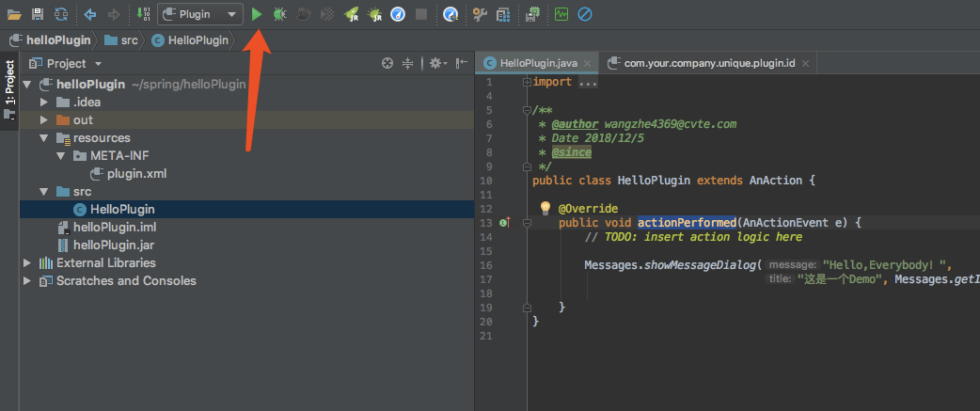The height and width of the screenshot is (411, 980).
Task: Click the Run with Coverage icon
Action: point(304,14)
